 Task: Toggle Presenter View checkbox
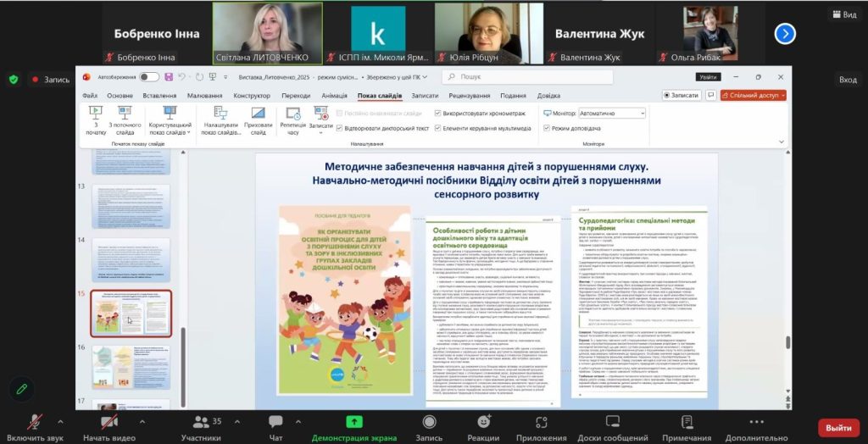[x=547, y=128]
